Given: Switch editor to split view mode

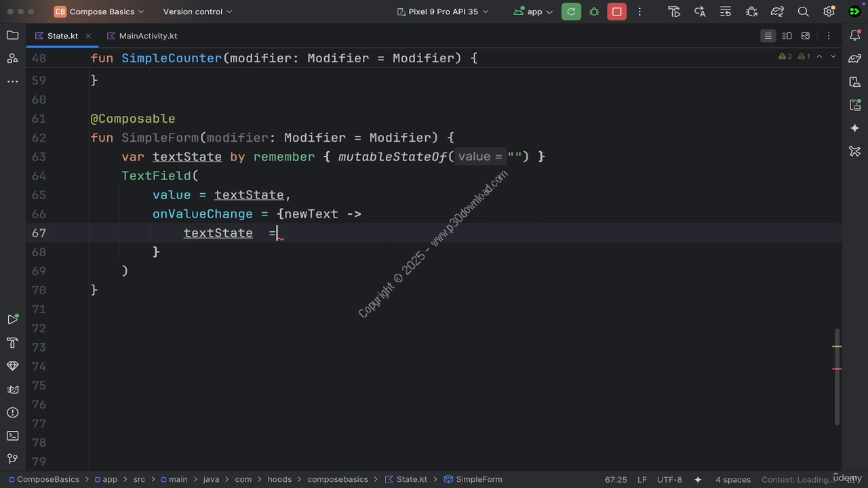Looking at the screenshot, I should (787, 36).
